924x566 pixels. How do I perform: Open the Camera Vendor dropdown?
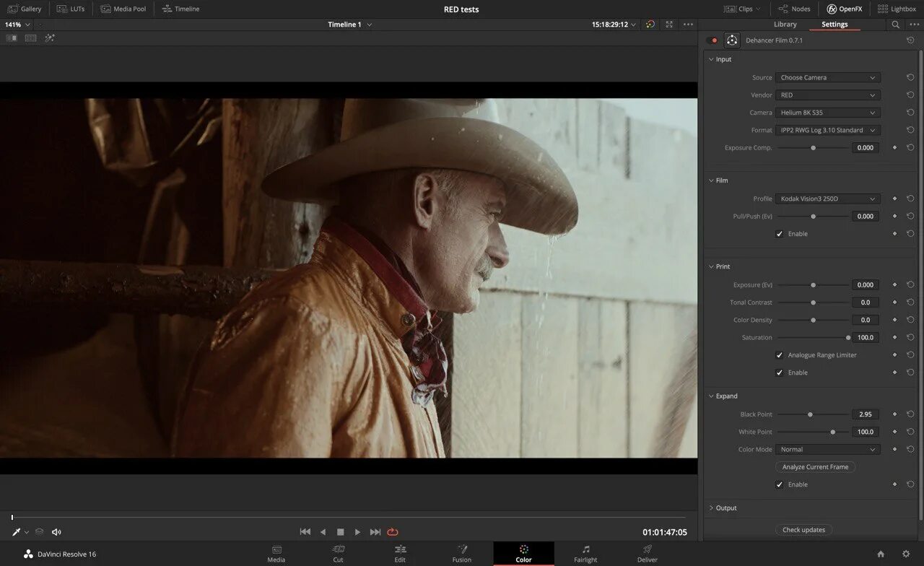pyautogui.click(x=827, y=95)
